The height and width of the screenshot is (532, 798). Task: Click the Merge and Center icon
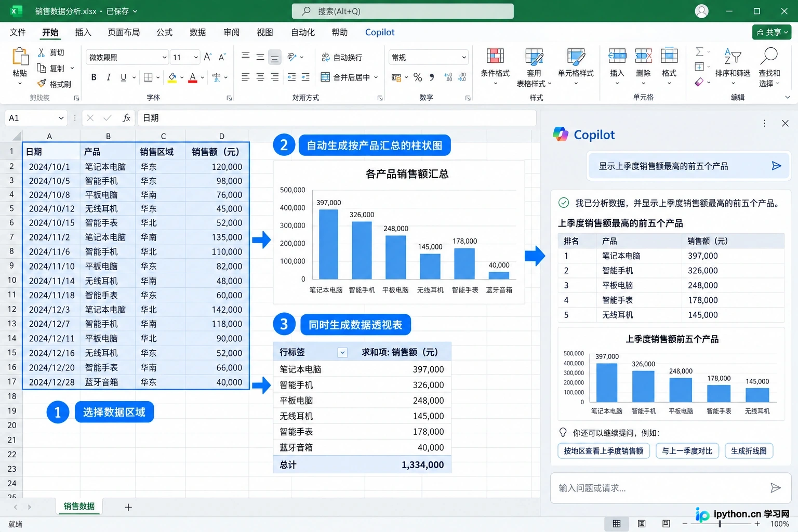(325, 77)
